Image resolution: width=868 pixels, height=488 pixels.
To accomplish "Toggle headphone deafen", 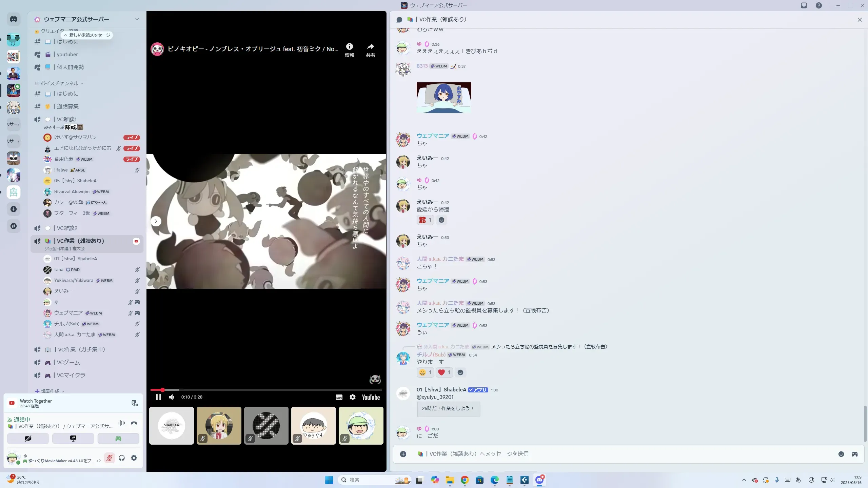I will point(122,458).
